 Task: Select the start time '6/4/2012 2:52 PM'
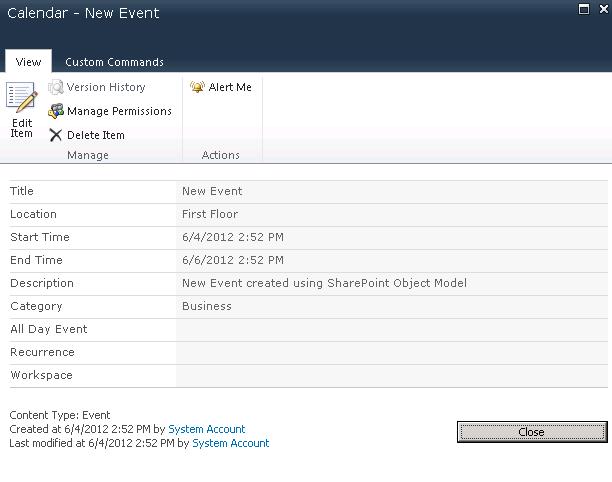(233, 237)
